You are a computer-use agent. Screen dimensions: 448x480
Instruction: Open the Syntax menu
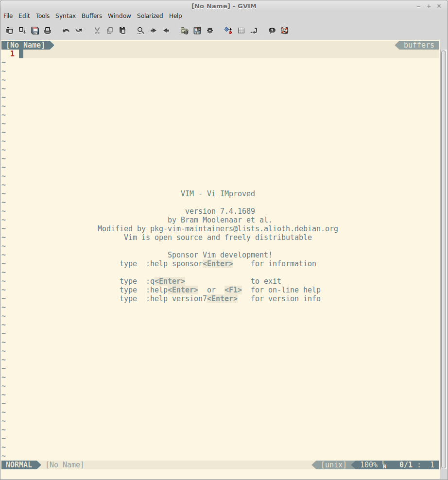coord(66,16)
